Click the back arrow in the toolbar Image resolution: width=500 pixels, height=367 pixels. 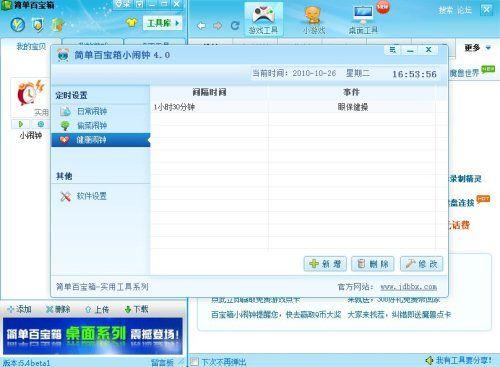(x=201, y=26)
